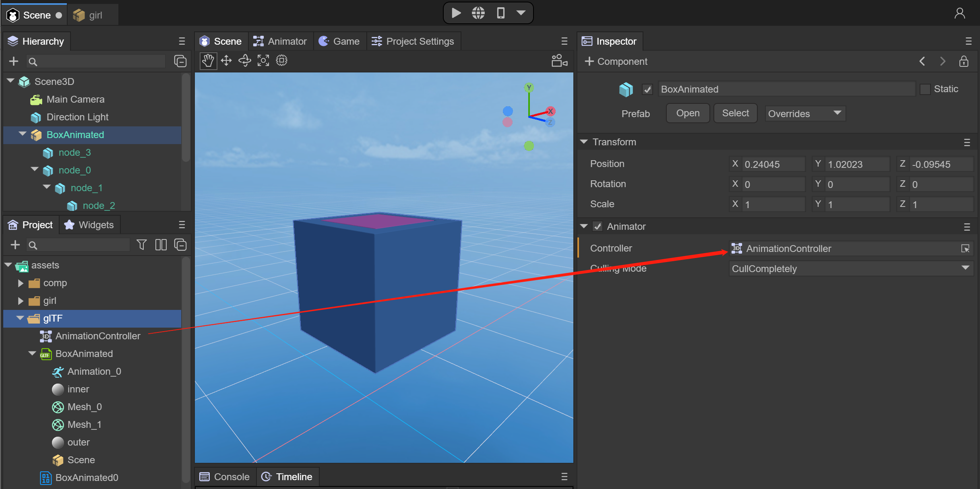
Task: Select the scale tool in scene toolbar
Action: tap(263, 61)
